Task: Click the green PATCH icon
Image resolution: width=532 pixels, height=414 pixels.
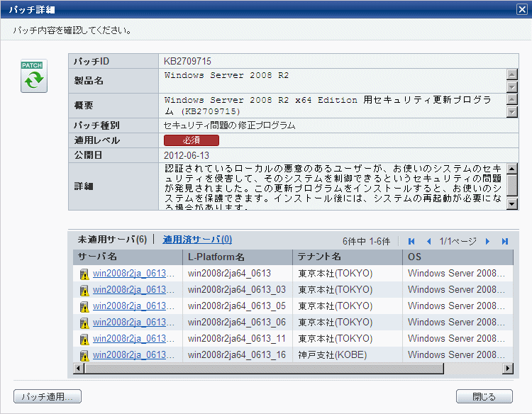Action: 33,77
